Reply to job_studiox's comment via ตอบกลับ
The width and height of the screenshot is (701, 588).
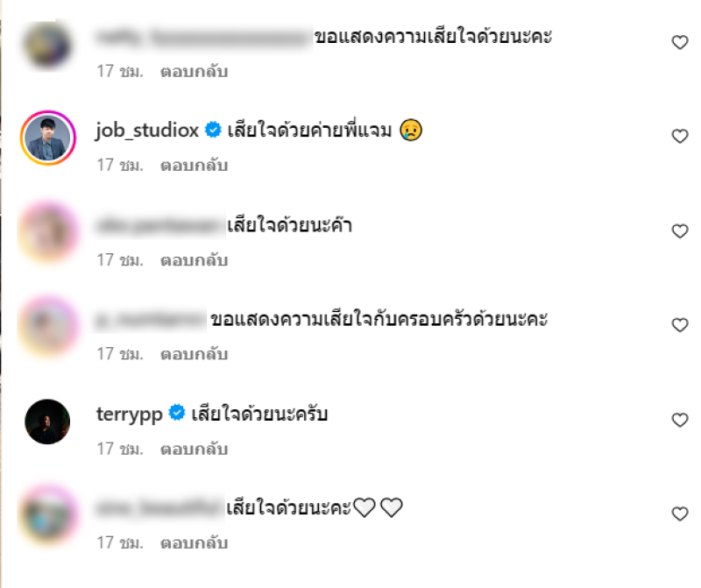click(194, 165)
